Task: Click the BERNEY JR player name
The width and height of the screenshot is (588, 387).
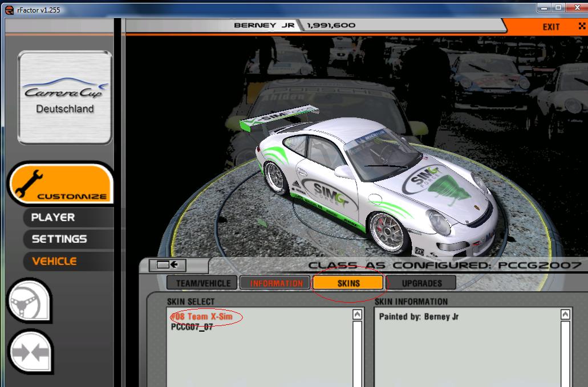Action: pos(264,25)
